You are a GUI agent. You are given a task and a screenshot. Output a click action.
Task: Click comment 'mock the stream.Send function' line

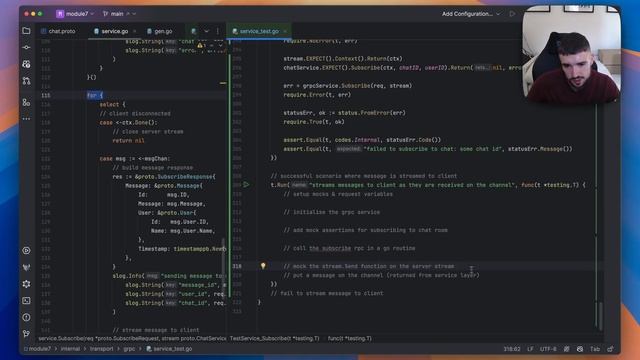369,266
